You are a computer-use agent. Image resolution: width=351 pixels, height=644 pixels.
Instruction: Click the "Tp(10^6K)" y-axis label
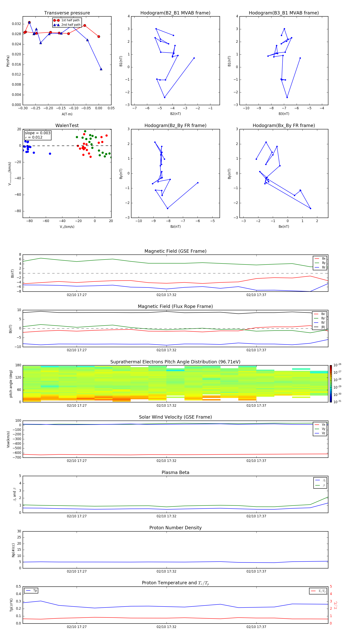pos(11,605)
